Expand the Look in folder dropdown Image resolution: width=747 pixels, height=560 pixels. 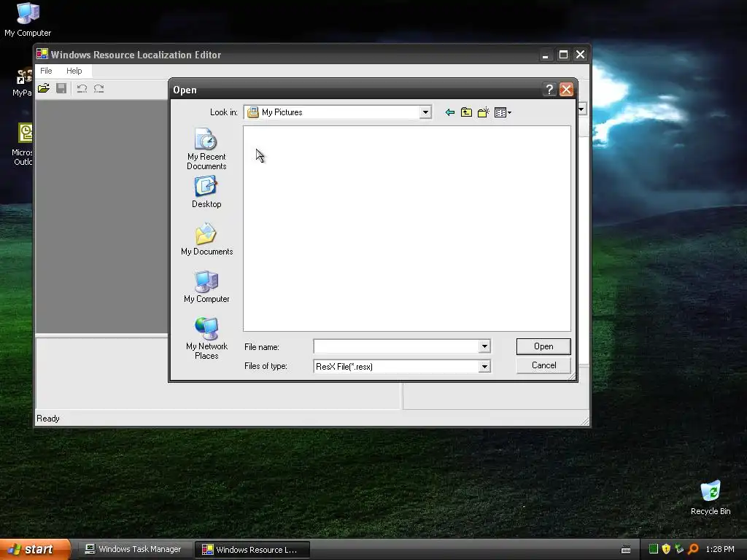[425, 112]
